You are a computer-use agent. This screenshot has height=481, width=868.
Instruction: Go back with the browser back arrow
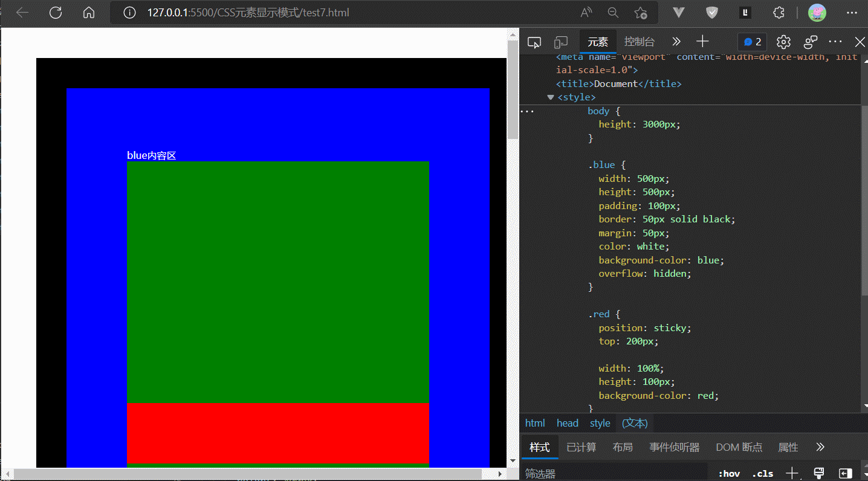pos(22,13)
